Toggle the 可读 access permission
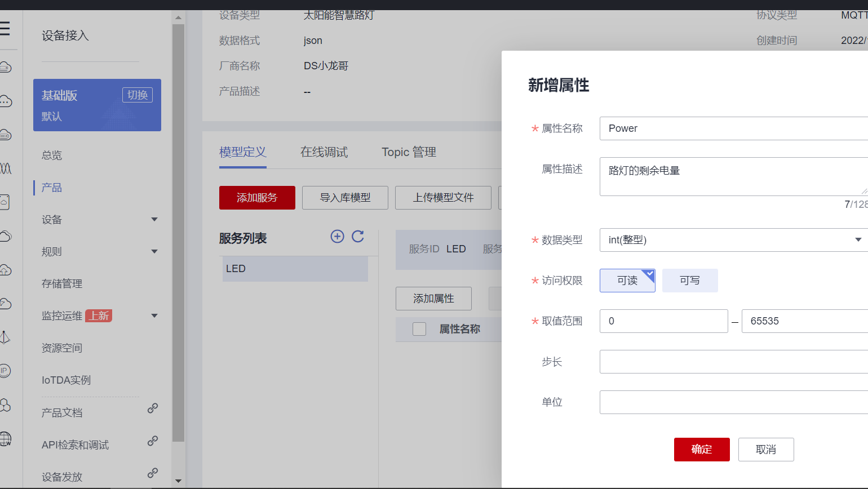Image resolution: width=868 pixels, height=489 pixels. (x=627, y=281)
